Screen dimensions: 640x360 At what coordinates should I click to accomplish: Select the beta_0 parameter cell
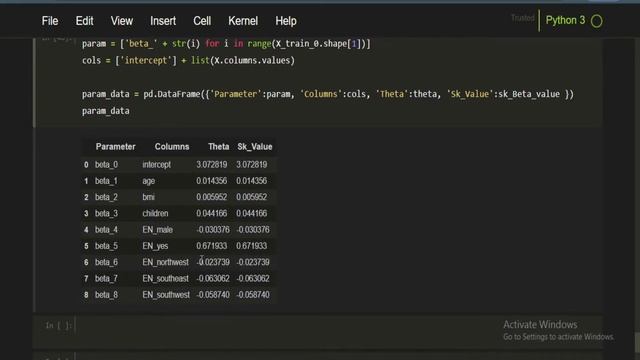(107, 164)
